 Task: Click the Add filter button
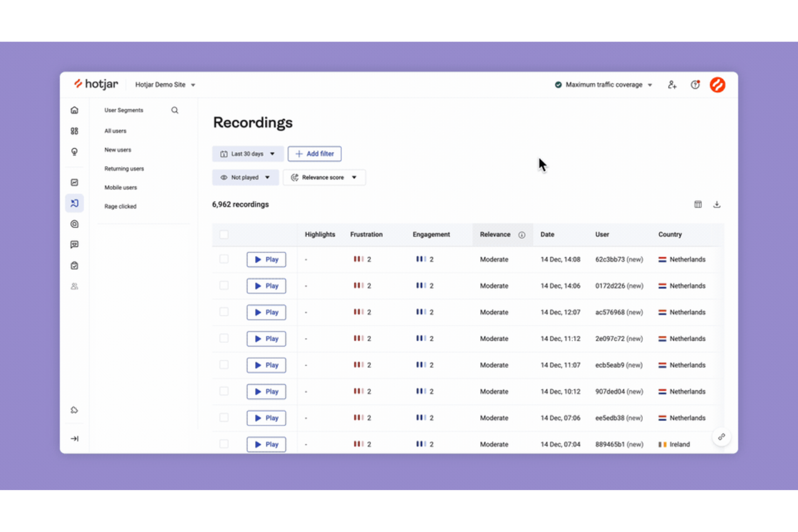pyautogui.click(x=314, y=154)
